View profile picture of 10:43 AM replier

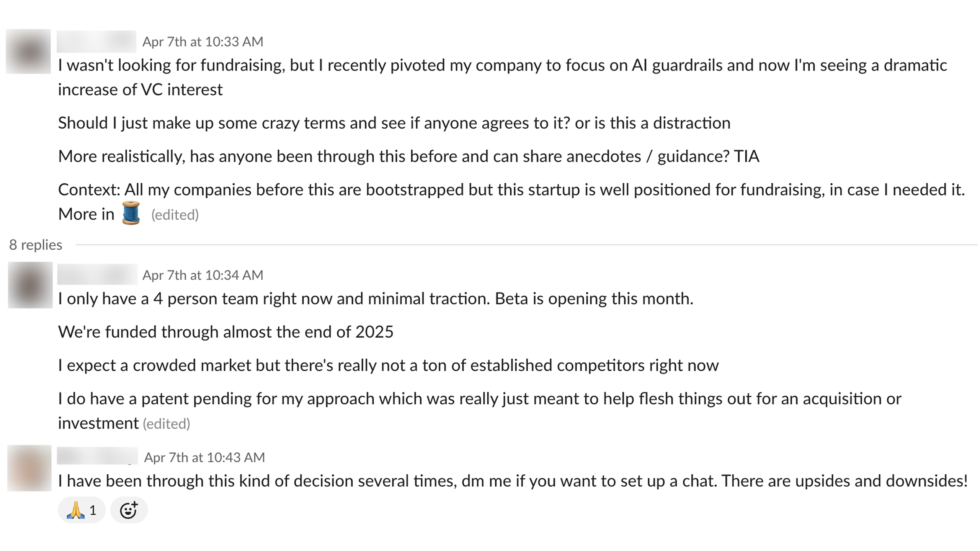click(29, 468)
